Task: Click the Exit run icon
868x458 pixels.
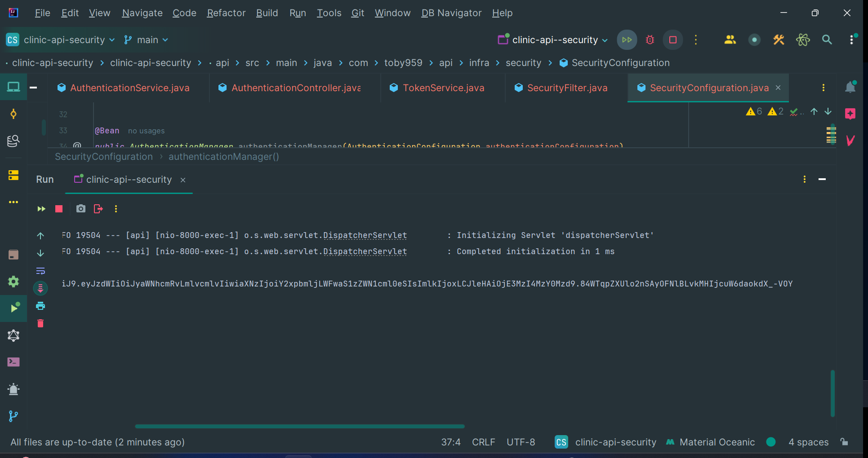Action: pos(98,209)
